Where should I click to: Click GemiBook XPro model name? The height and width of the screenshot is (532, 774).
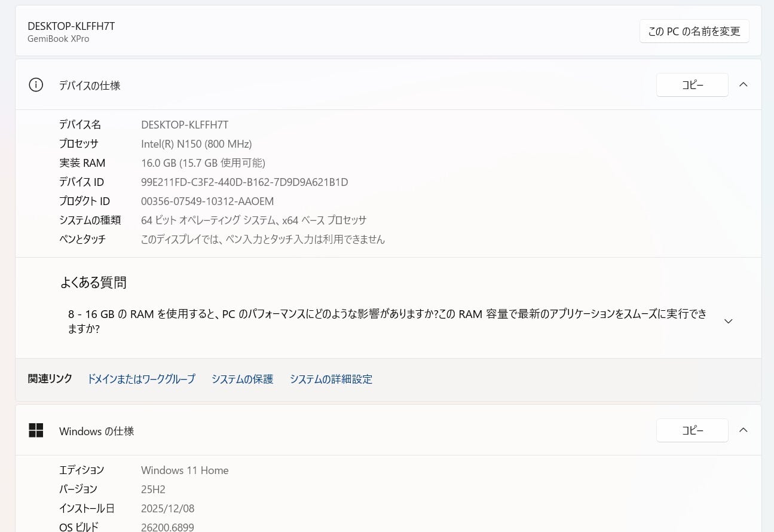tap(59, 39)
